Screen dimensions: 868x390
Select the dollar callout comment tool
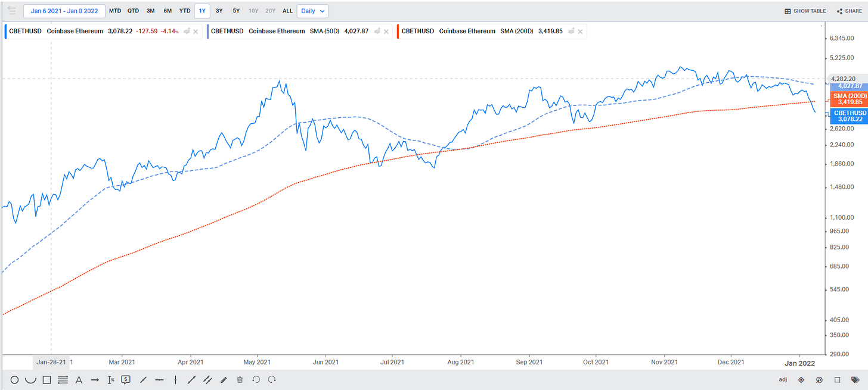pos(126,379)
